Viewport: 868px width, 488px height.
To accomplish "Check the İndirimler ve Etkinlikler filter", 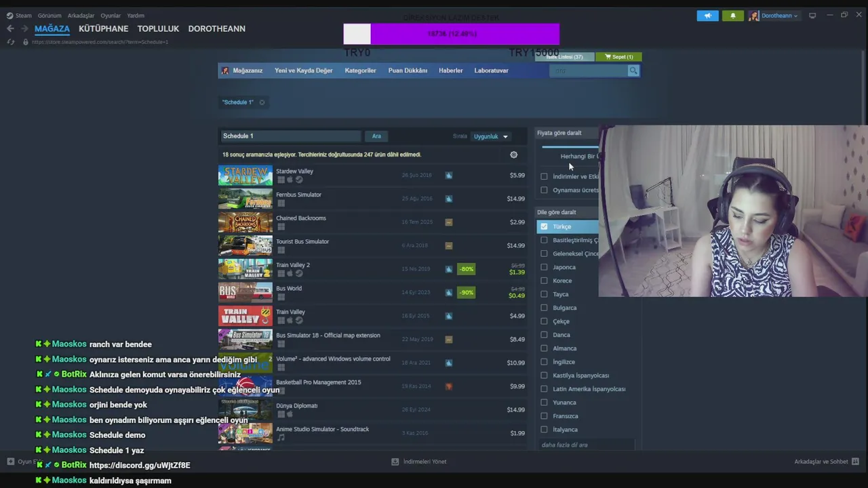I will (x=544, y=176).
